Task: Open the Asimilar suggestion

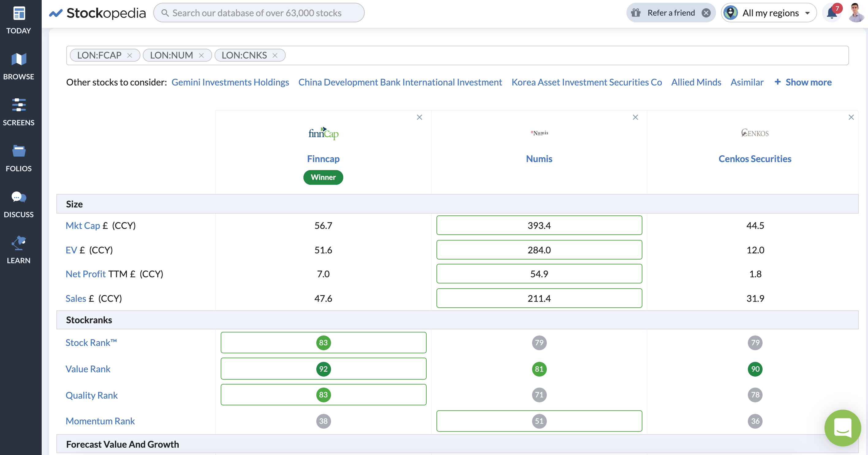Action: [747, 82]
